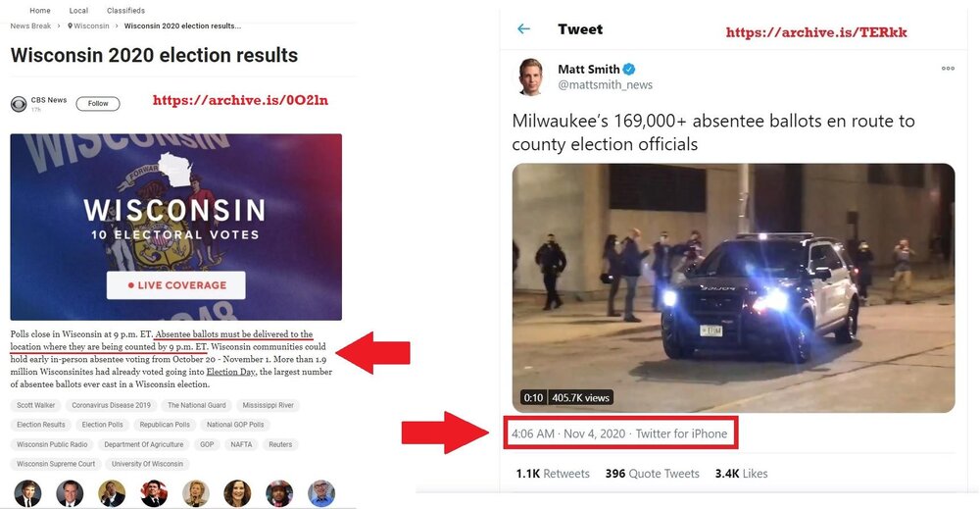Select the first politician avatar thumbnail

(x=27, y=493)
